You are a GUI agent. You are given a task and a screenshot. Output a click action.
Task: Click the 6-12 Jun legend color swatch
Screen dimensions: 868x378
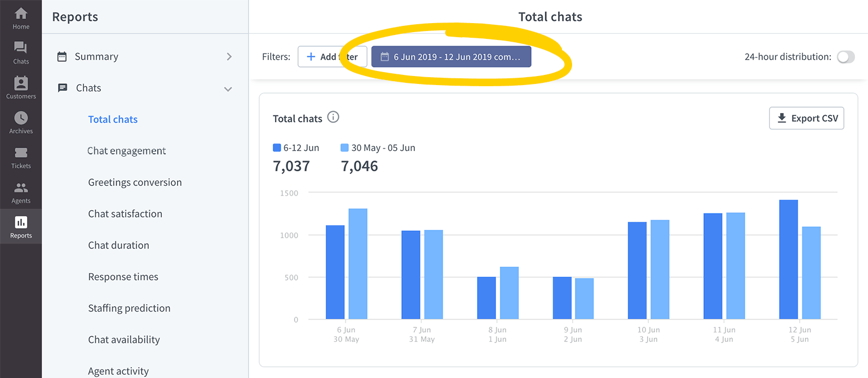[277, 148]
